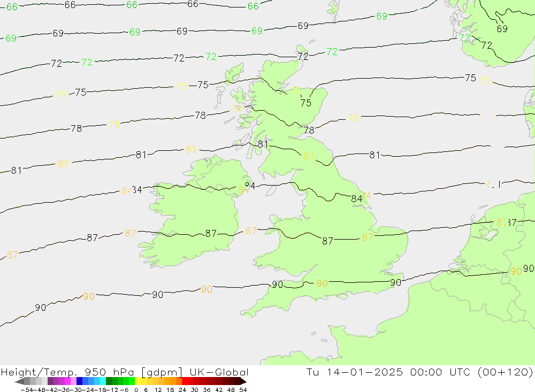This screenshot has width=535, height=392.
Task: Click the "UK-Global" model name
Action: pyautogui.click(x=219, y=372)
